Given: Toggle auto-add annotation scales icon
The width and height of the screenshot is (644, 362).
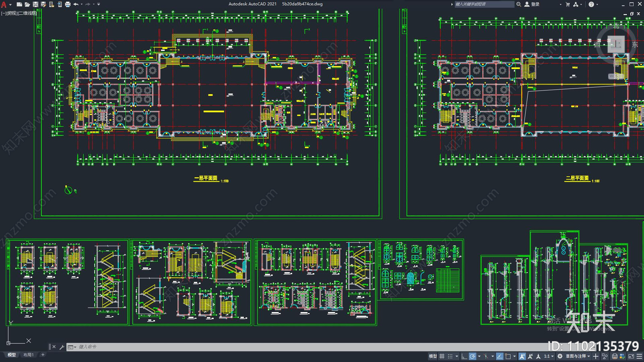Looking at the screenshot, I should pyautogui.click(x=530, y=356).
